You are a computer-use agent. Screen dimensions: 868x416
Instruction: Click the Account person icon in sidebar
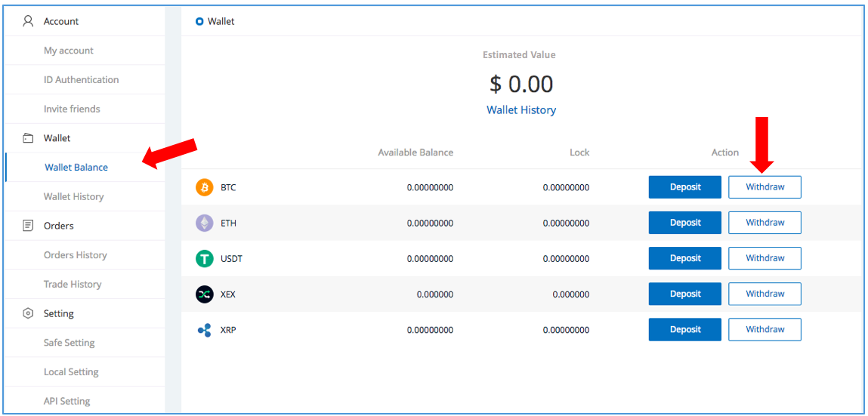(28, 21)
